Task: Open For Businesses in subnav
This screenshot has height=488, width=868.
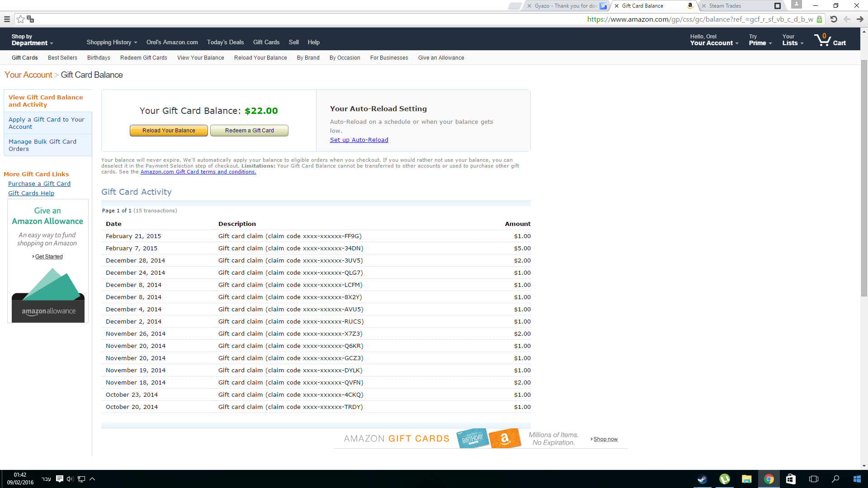Action: pos(389,58)
